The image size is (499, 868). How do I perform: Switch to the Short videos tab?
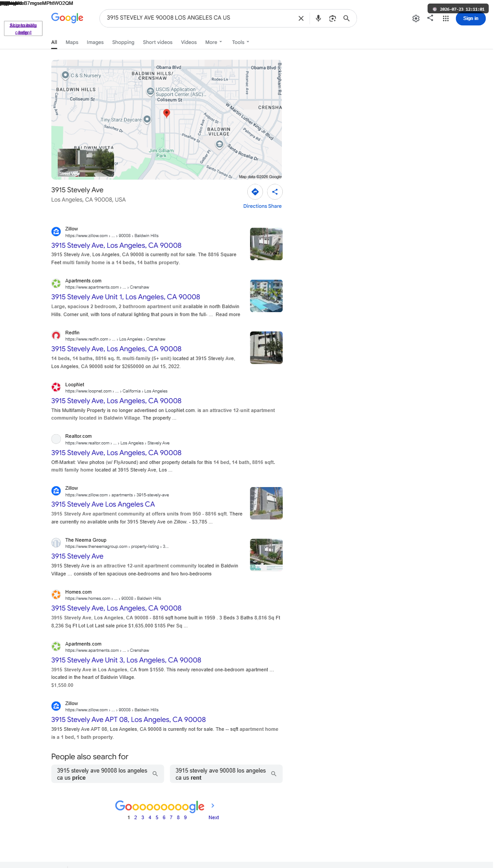(x=158, y=42)
